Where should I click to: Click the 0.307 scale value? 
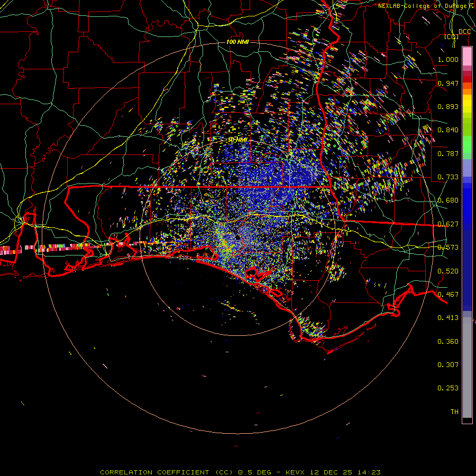(x=448, y=365)
